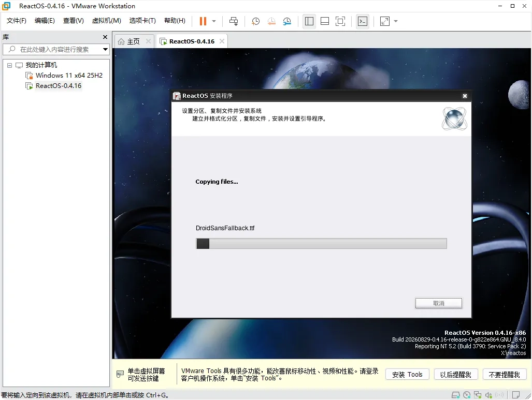532x400 pixels.
Task: Pause the virtual machine
Action: (203, 21)
